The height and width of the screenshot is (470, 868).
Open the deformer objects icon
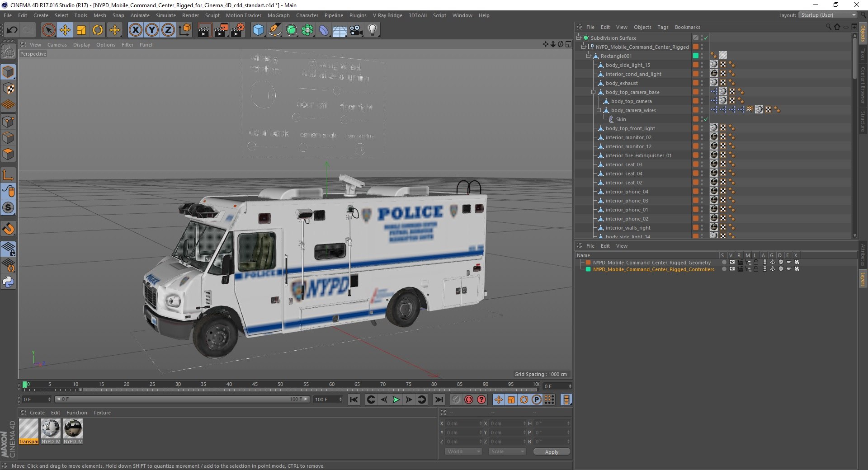[x=324, y=30]
